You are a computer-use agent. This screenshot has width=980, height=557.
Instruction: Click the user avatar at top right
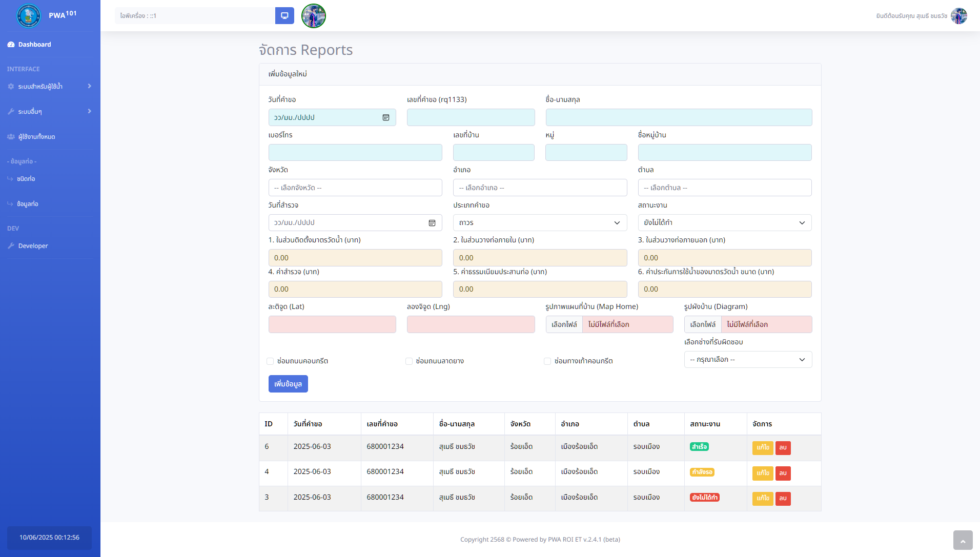(x=958, y=16)
